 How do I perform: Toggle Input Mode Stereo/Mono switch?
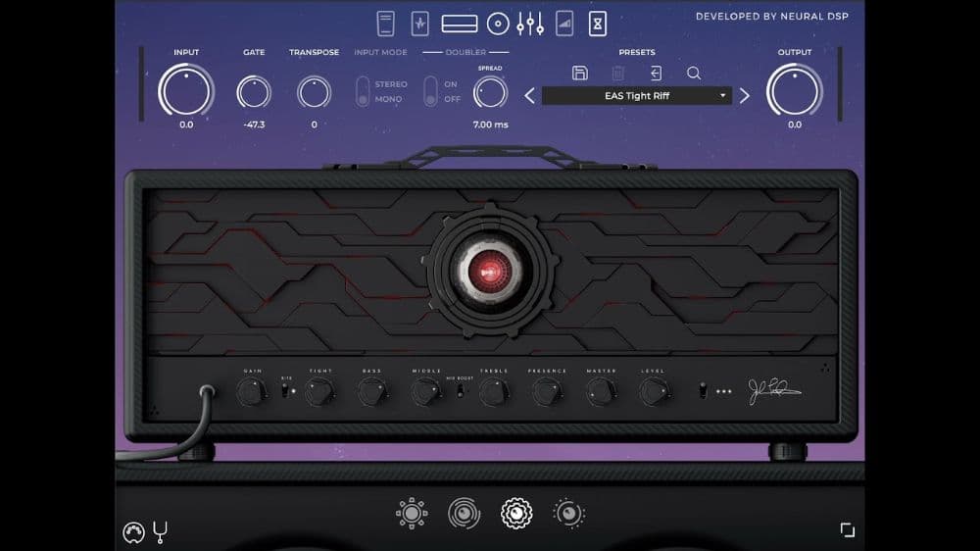click(363, 91)
